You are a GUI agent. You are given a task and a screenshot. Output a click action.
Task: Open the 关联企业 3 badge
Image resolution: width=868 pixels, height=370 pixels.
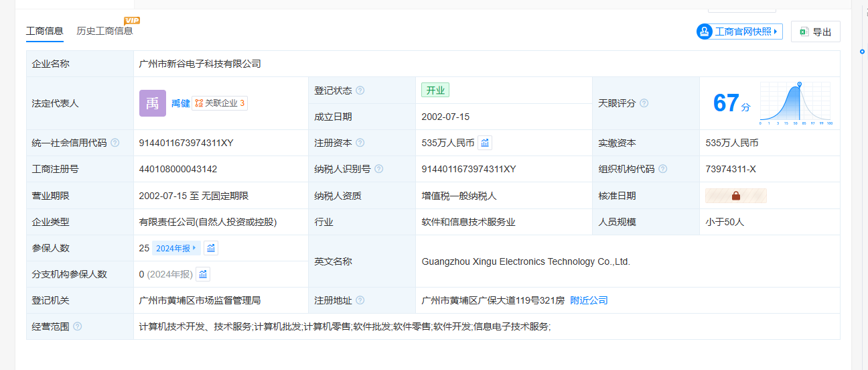220,103
